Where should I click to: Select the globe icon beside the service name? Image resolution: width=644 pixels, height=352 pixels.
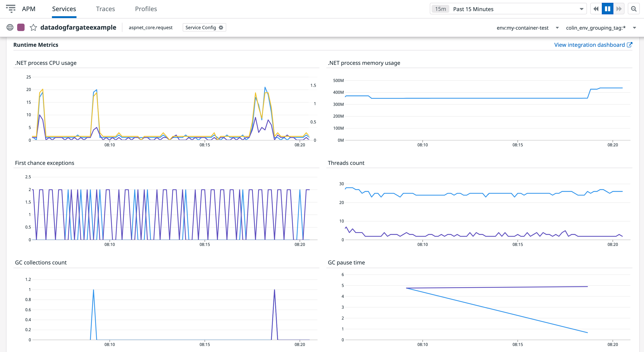[10, 28]
